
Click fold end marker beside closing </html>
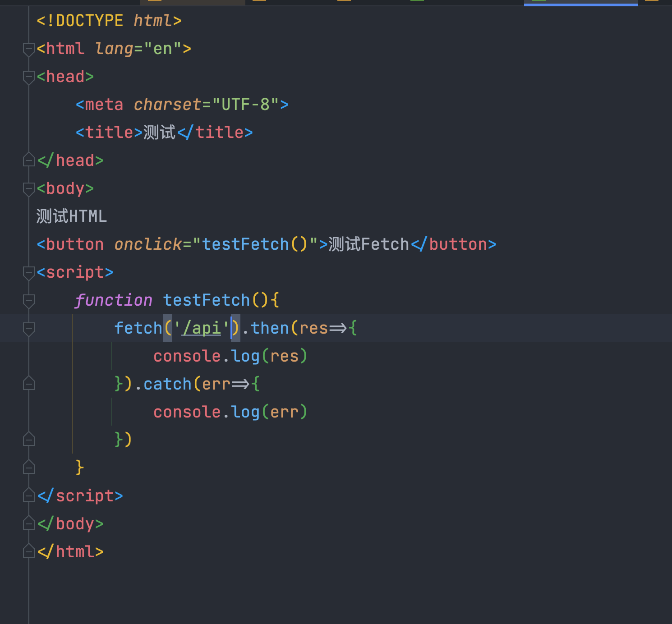click(29, 552)
